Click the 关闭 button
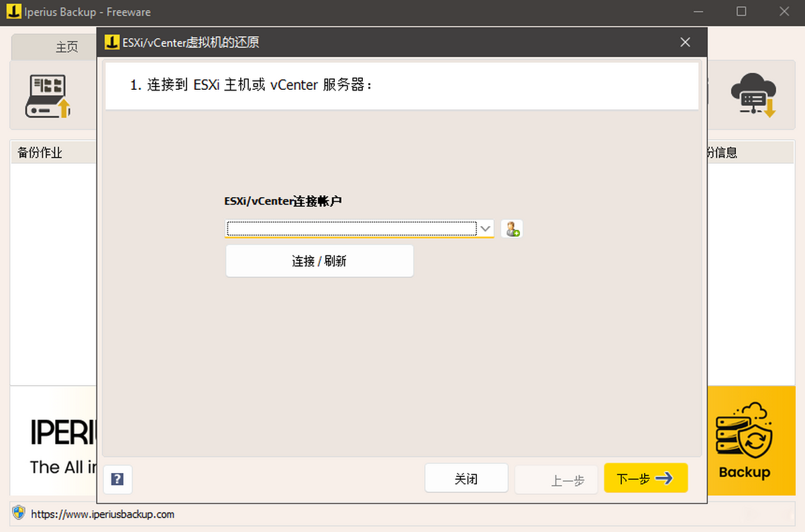This screenshot has height=532, width=805. tap(466, 478)
